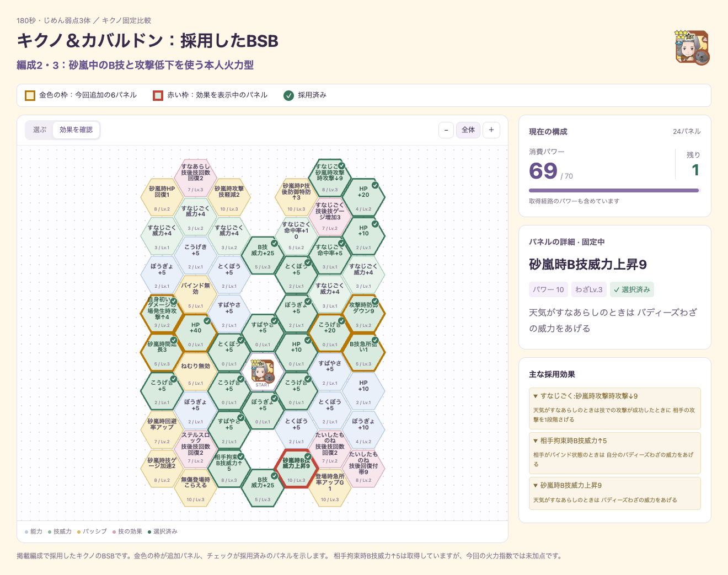The height and width of the screenshot is (575, 728).
Task: Select the 砂嵐時攻撃技軽減2 hex panel
Action: point(229,197)
